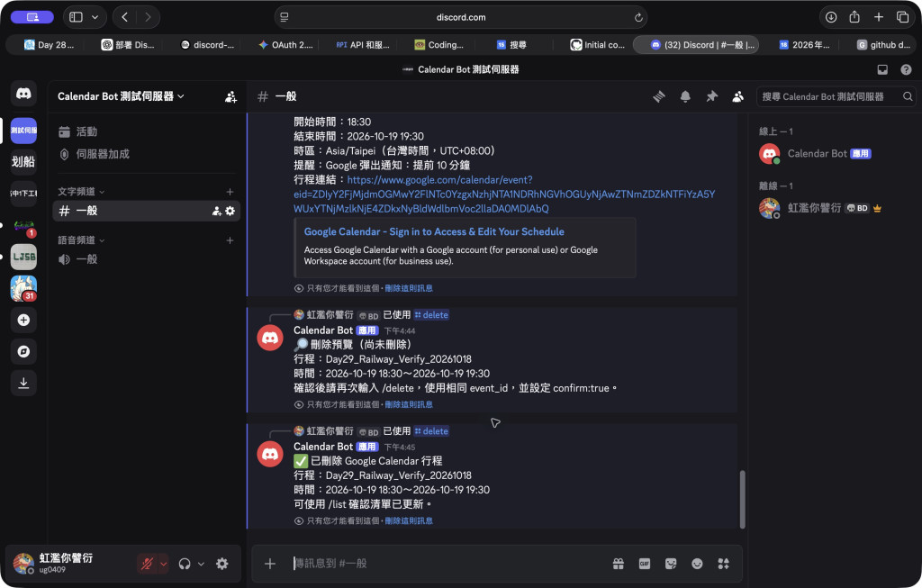
Task: Click Safari share icon
Action: point(854,17)
